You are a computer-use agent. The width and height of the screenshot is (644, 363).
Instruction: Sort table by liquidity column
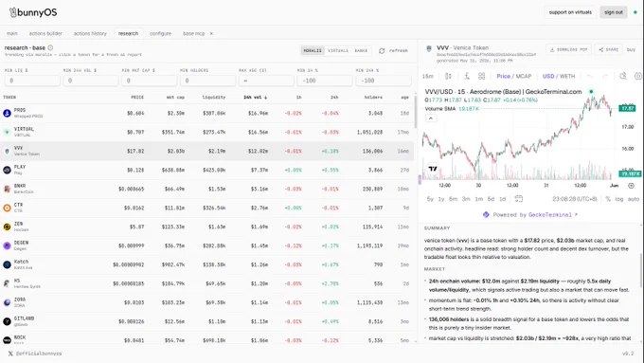coord(214,98)
